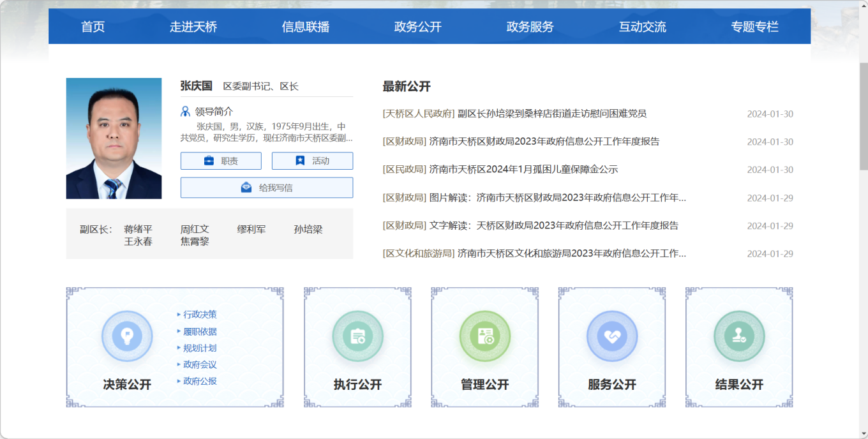Screen dimensions: 868x439
Task: Open deputy district head 周红文
Action: tap(195, 229)
